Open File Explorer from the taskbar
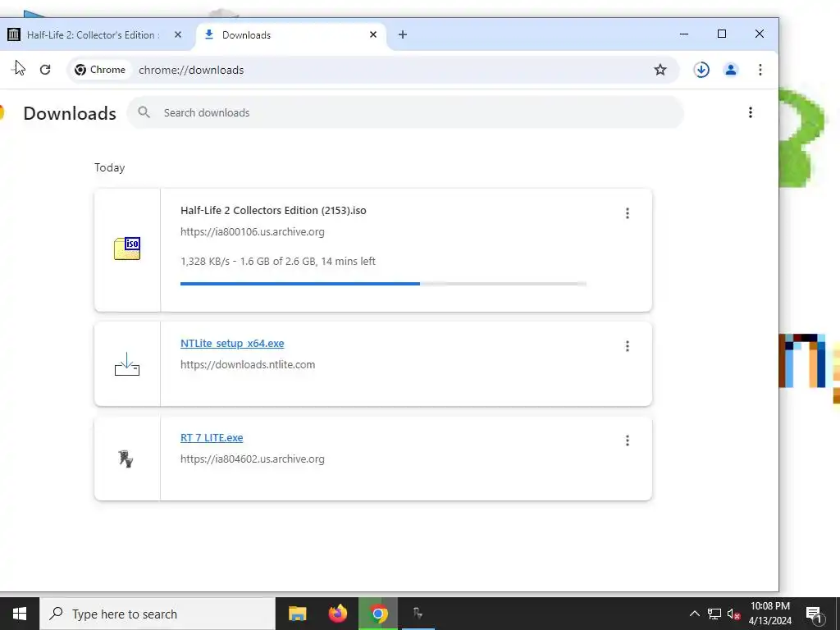This screenshot has width=840, height=630. tap(297, 614)
